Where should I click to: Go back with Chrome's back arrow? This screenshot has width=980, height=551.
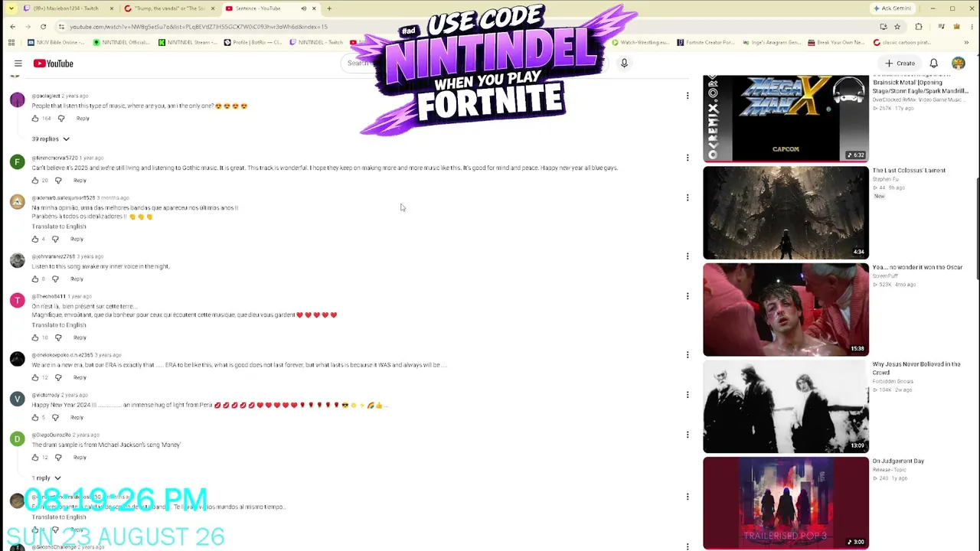13,27
